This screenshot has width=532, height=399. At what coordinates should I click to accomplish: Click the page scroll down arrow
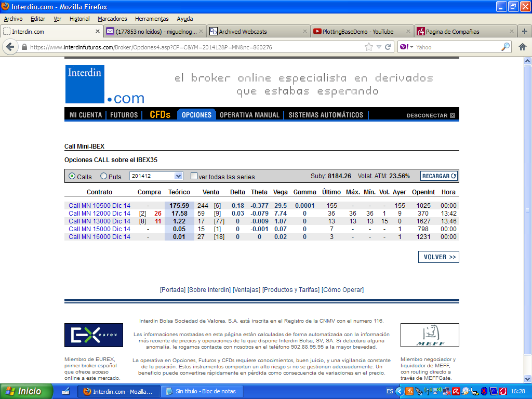tap(527, 379)
